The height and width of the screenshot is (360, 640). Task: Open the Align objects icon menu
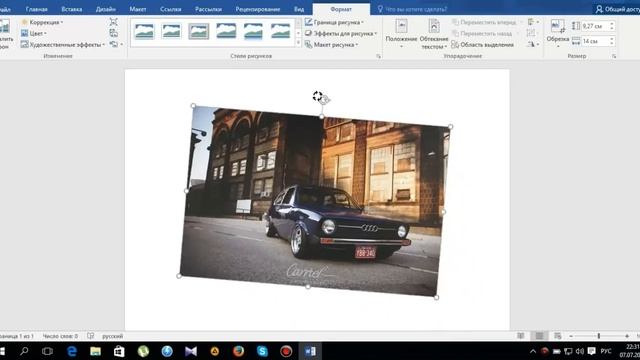[533, 22]
